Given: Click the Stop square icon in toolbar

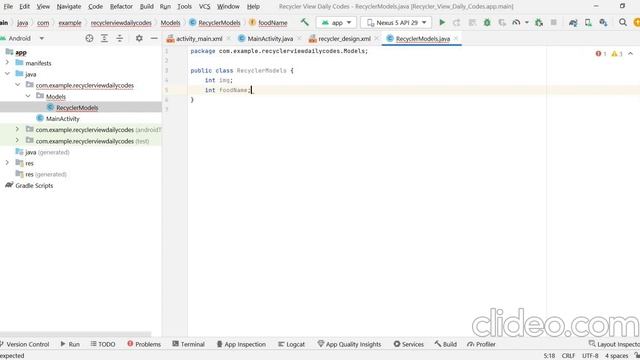Looking at the screenshot, I should (x=553, y=22).
